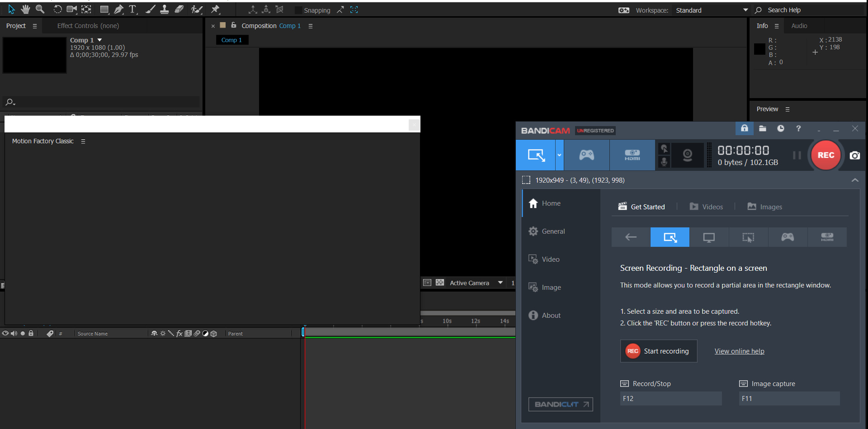Toggle Bandicam microphone recording
868x429 pixels.
pos(664,162)
